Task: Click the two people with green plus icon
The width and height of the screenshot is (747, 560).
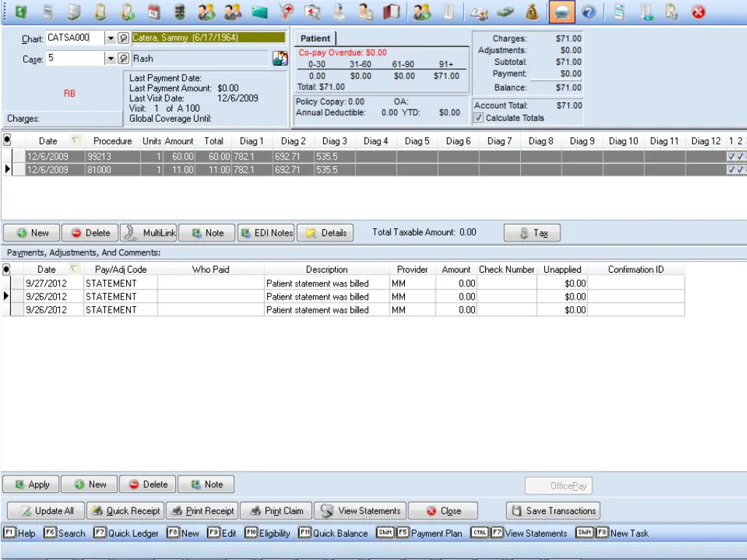Action: pos(206,12)
